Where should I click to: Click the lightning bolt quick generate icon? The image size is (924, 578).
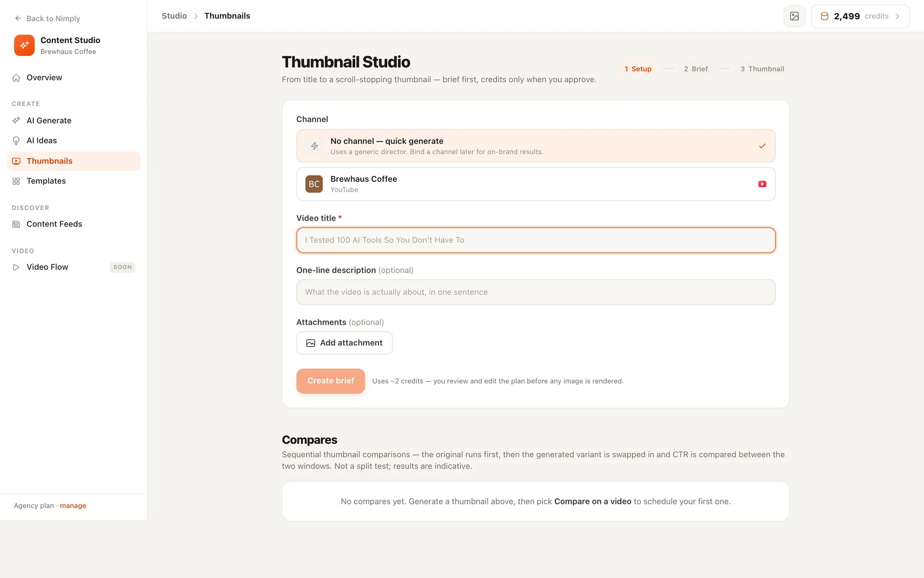(x=315, y=146)
